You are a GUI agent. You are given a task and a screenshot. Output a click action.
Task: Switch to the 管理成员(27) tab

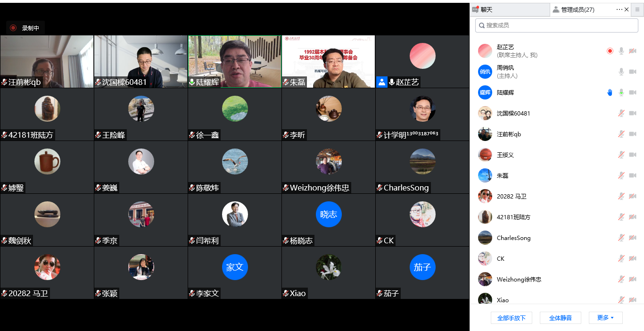578,9
